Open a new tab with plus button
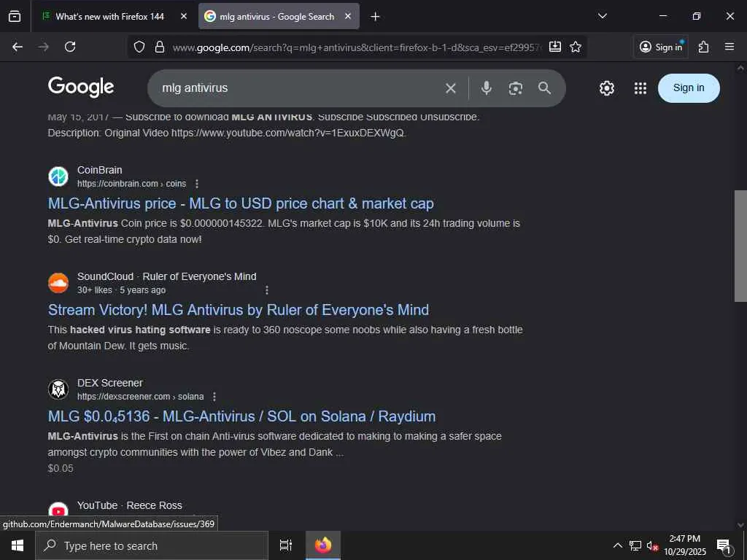747x560 pixels. [x=375, y=17]
